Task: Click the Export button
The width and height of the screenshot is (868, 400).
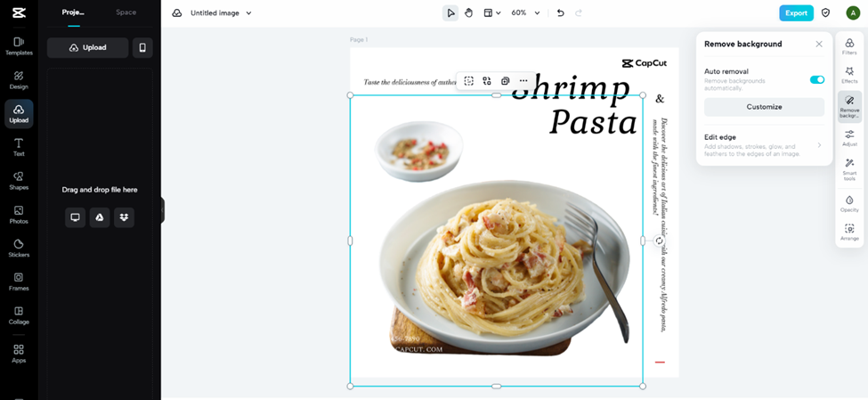Action: pos(796,12)
